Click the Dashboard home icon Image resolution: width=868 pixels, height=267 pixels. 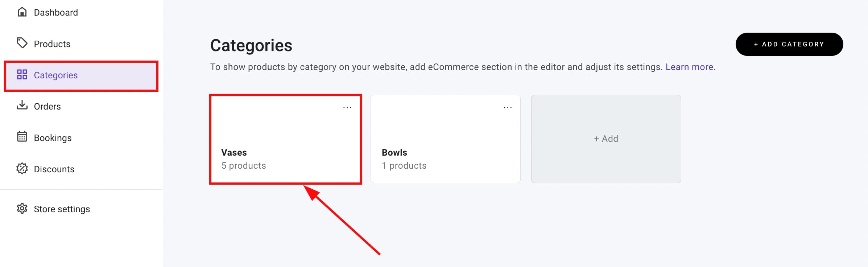point(22,12)
